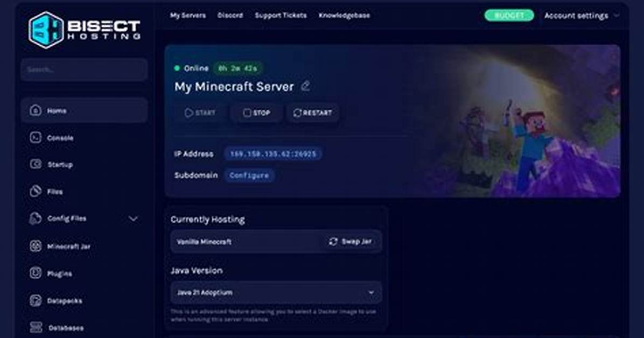This screenshot has width=644, height=338.
Task: Click the Minecraft banner artwork
Action: pyautogui.click(x=522, y=121)
